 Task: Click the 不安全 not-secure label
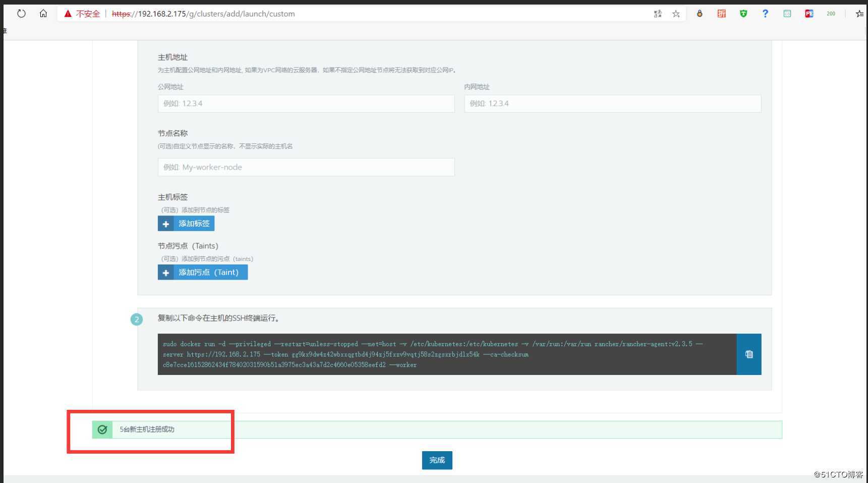point(88,14)
